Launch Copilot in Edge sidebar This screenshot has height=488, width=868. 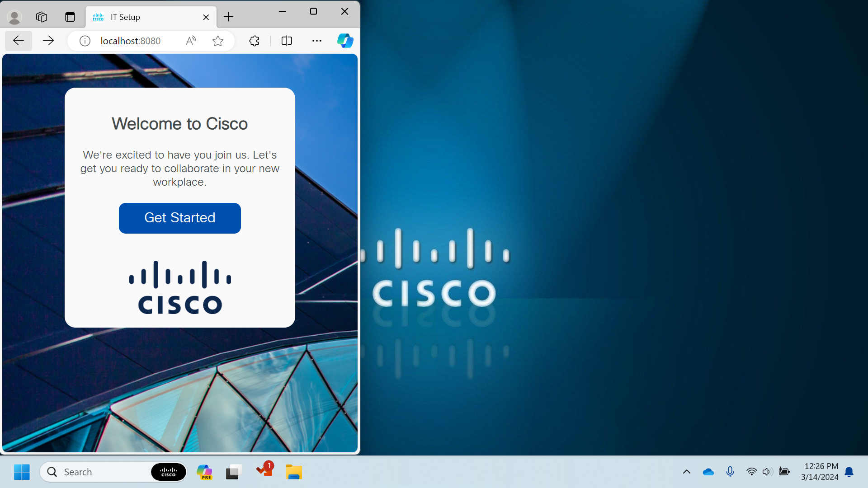coord(345,41)
